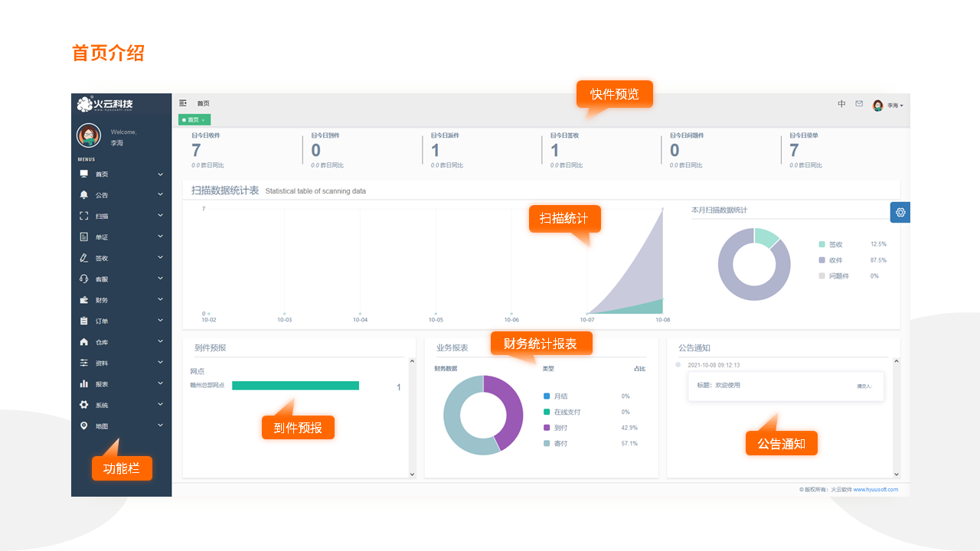Click the 首页 breadcrumb in top bar
Screen dimensions: 980x551
click(x=203, y=103)
